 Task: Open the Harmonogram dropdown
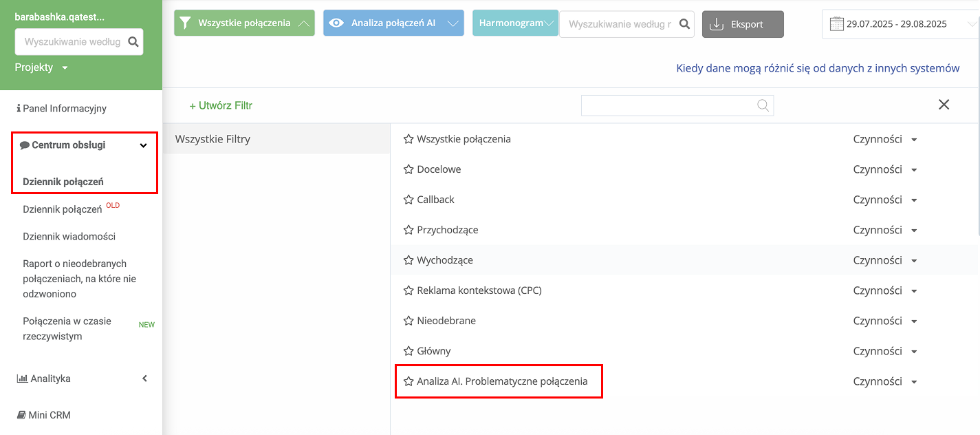click(515, 23)
